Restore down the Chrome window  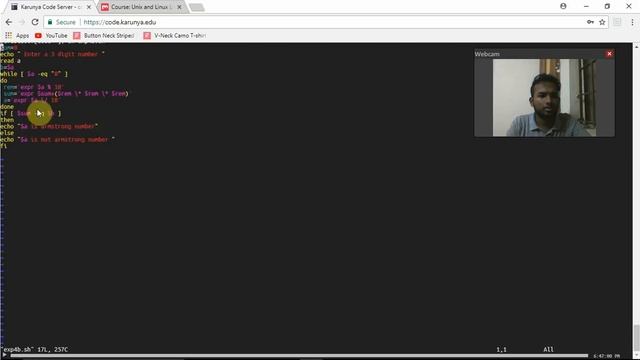(607, 6)
